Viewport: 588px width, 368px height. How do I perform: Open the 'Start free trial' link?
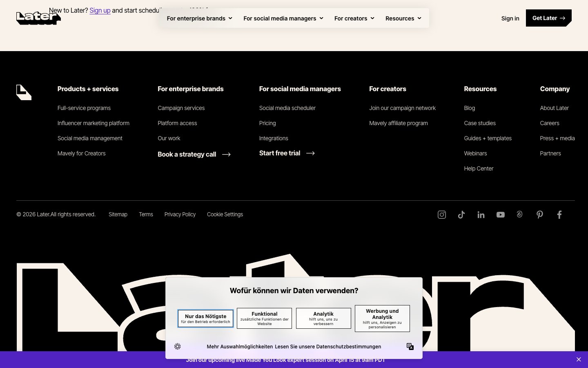(287, 153)
